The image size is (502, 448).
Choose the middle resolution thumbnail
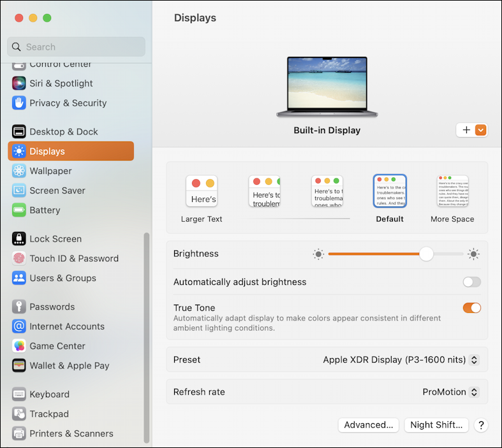(x=327, y=191)
